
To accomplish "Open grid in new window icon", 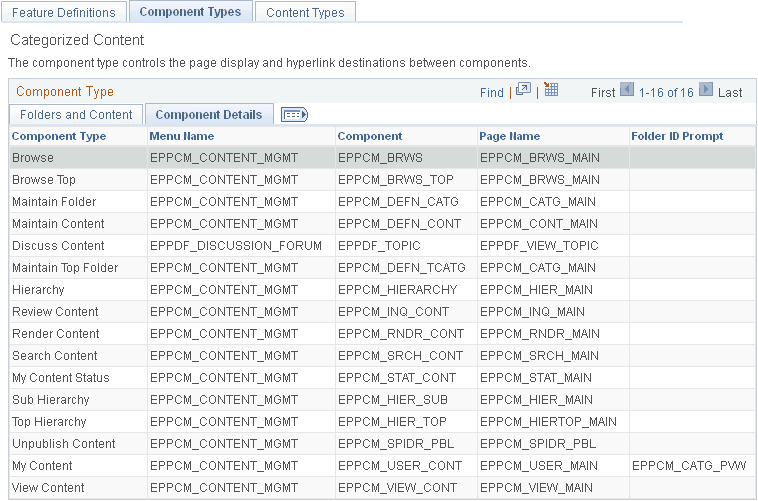I will click(523, 89).
